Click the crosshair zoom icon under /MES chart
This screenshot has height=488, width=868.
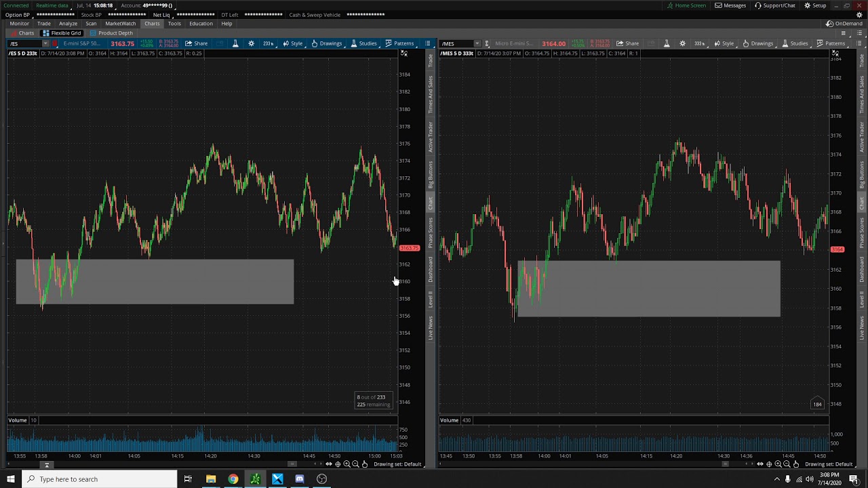click(769, 464)
